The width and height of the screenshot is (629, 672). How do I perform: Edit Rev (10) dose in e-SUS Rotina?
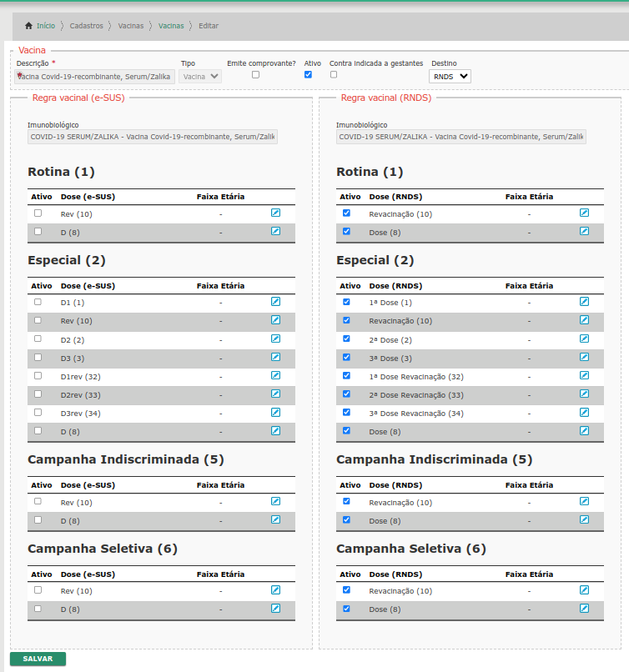(x=275, y=213)
